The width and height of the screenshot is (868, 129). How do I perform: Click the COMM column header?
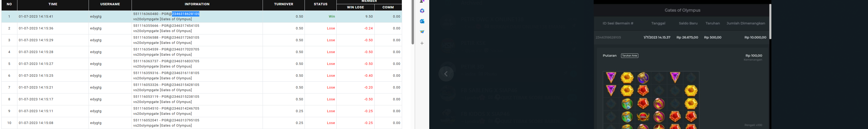click(388, 7)
